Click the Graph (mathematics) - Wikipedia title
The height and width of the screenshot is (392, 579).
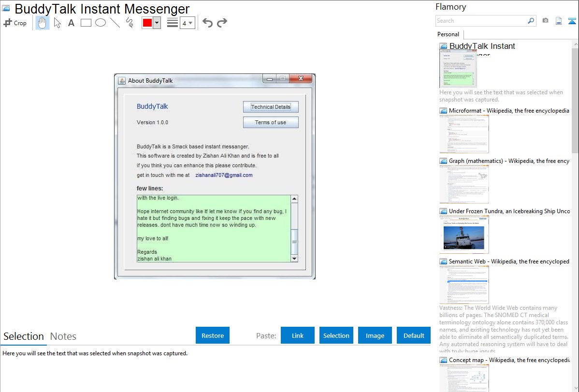(x=509, y=161)
